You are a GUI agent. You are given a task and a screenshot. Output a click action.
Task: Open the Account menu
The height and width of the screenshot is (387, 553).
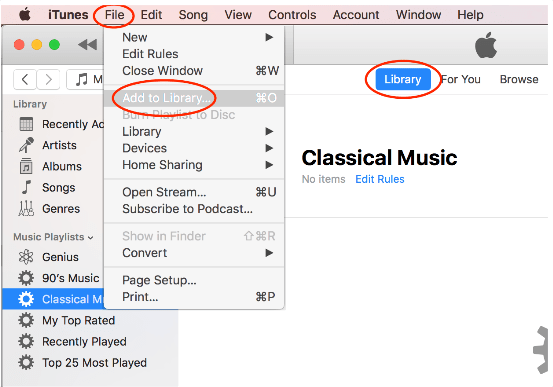click(356, 15)
